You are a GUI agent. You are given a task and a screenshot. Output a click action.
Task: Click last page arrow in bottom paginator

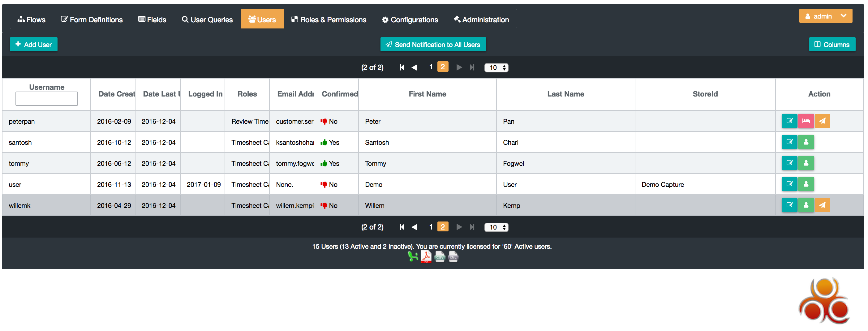click(472, 227)
